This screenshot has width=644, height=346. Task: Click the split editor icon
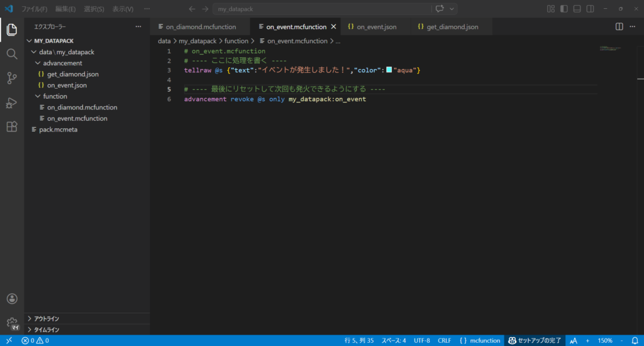click(x=619, y=27)
